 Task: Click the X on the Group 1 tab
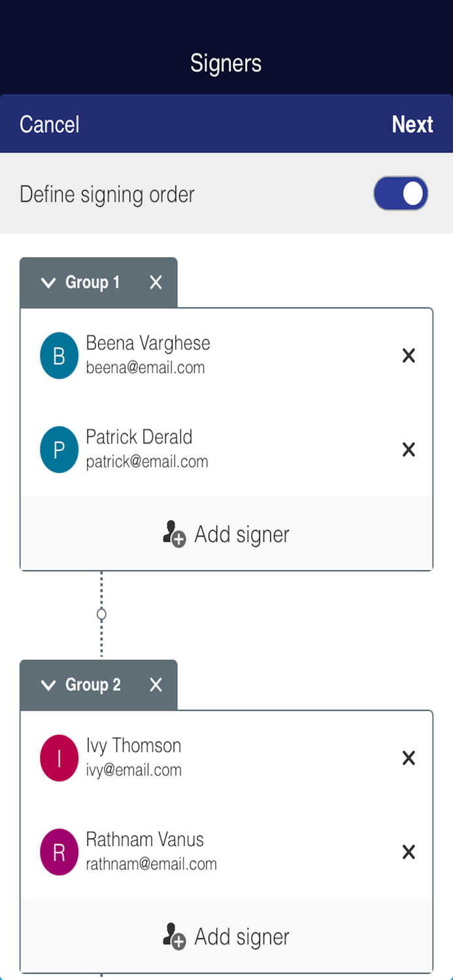click(x=156, y=282)
